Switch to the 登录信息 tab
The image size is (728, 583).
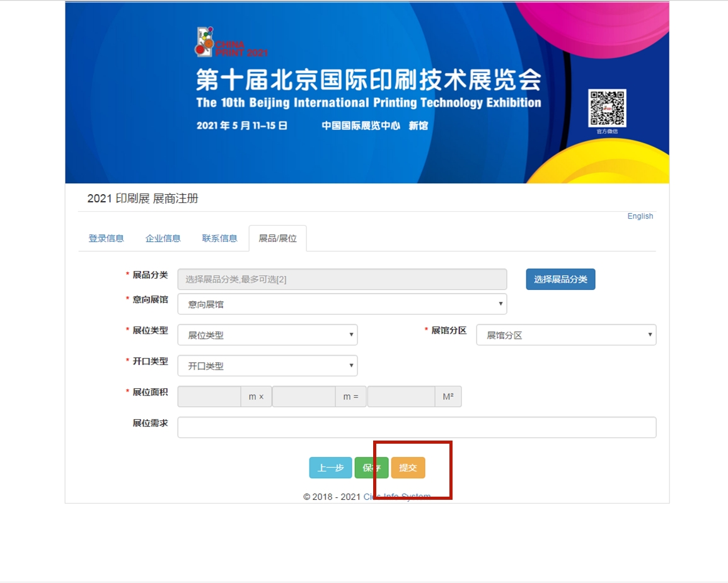(x=106, y=238)
